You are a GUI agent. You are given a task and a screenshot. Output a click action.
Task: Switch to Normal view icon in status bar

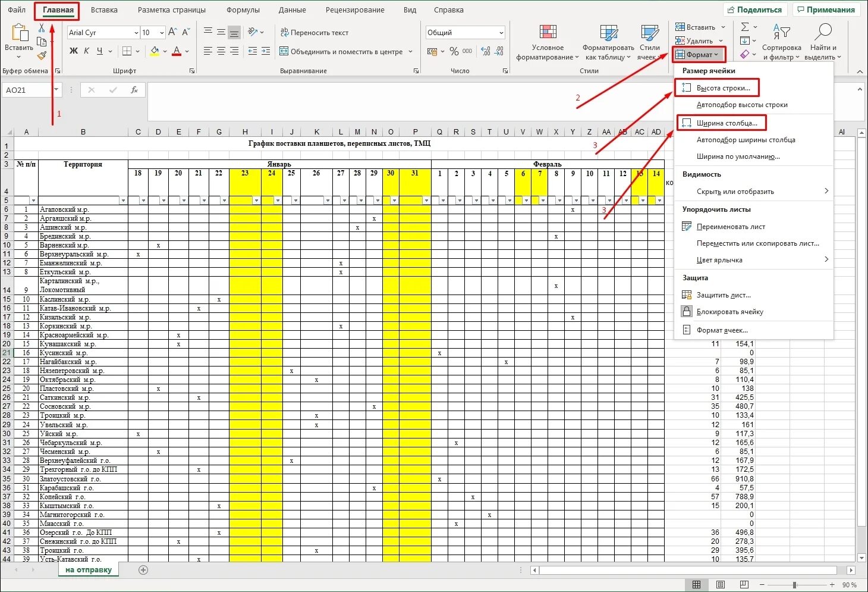tap(696, 585)
